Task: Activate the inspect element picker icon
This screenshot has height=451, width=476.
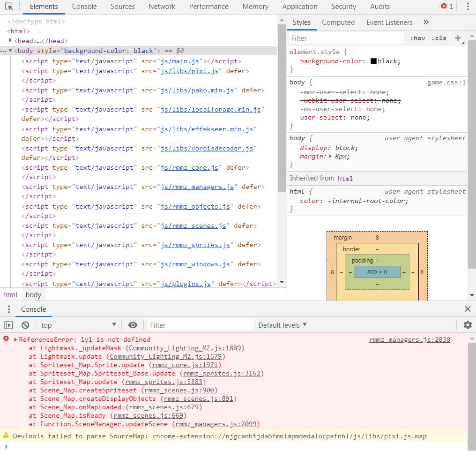Action: click(9, 7)
